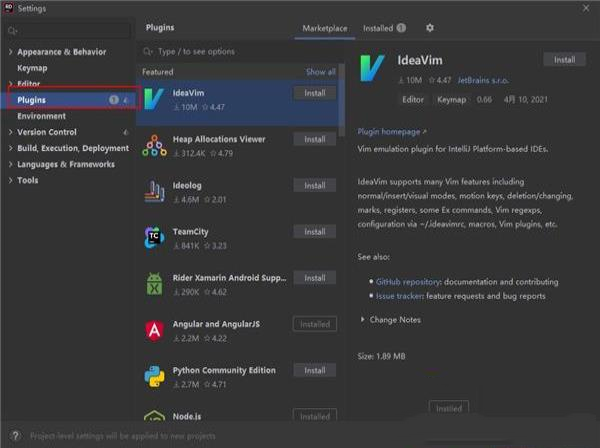Screen dimensions: 600x448
Task: Expand the Change Notes section
Action: coord(363,320)
